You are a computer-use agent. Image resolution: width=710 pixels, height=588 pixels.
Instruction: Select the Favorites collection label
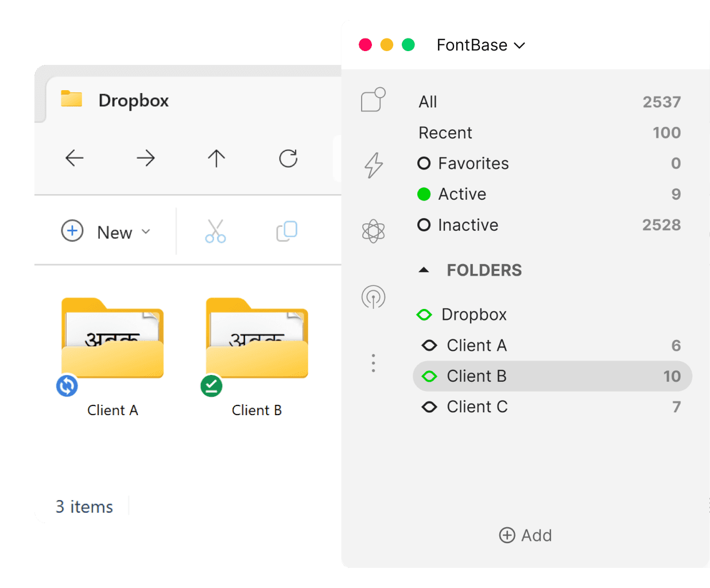tap(474, 164)
